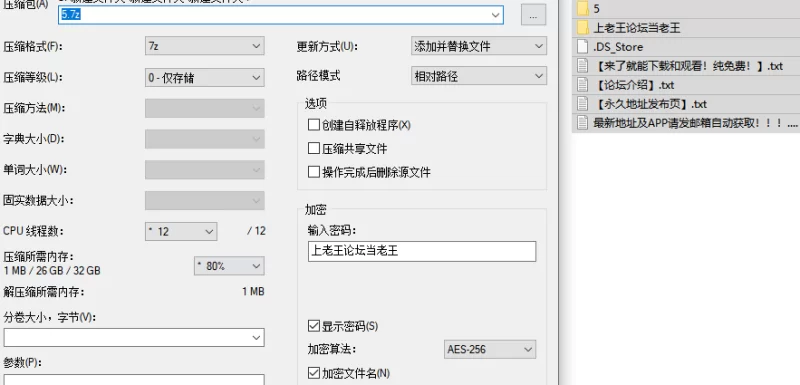Uncheck the 加密文件名 checkbox
800x385 pixels.
point(314,373)
